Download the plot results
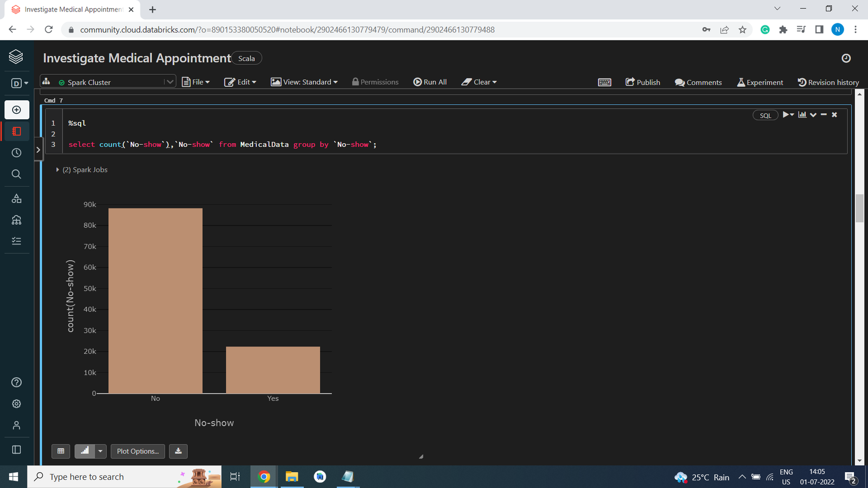Image resolution: width=868 pixels, height=488 pixels. 178,451
